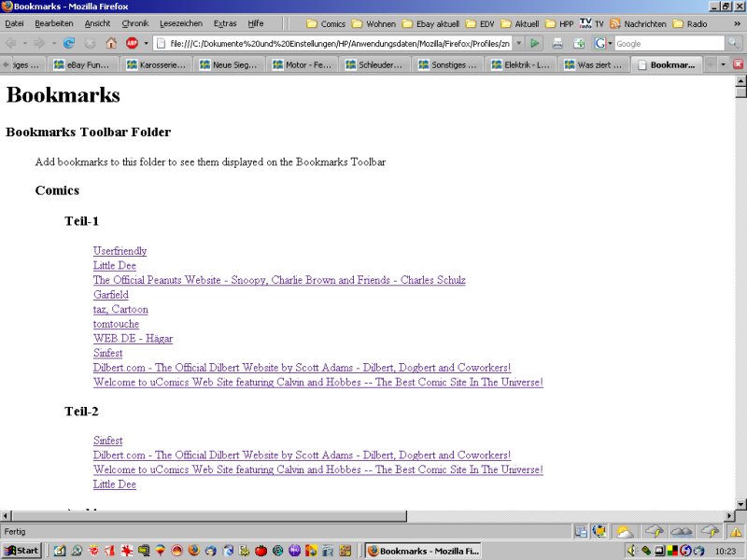Open the Datei menu
This screenshot has width=747, height=560.
point(14,23)
